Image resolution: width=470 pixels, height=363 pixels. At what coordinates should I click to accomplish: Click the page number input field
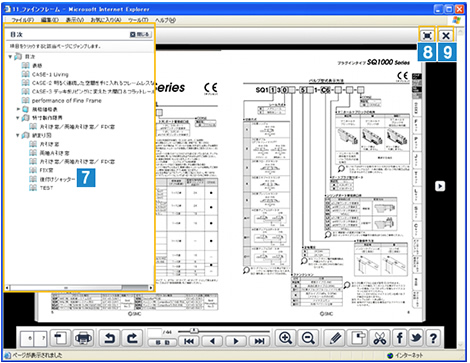pos(154,332)
